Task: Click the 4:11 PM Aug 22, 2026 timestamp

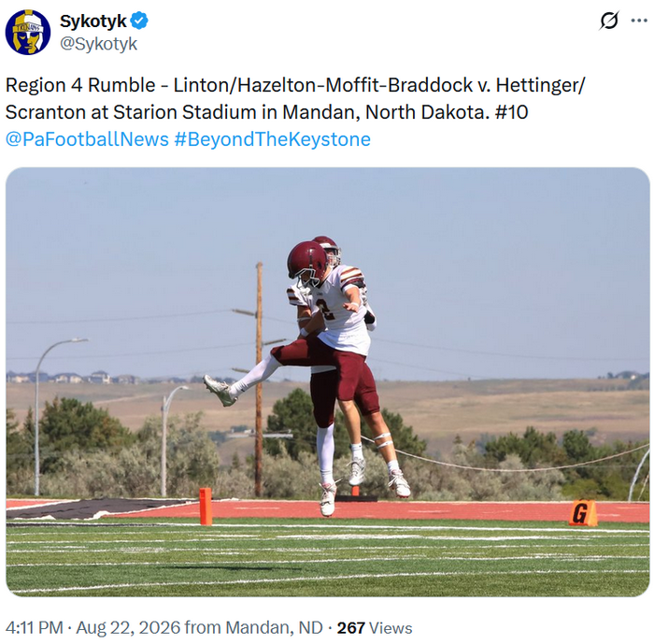Action: point(93,627)
